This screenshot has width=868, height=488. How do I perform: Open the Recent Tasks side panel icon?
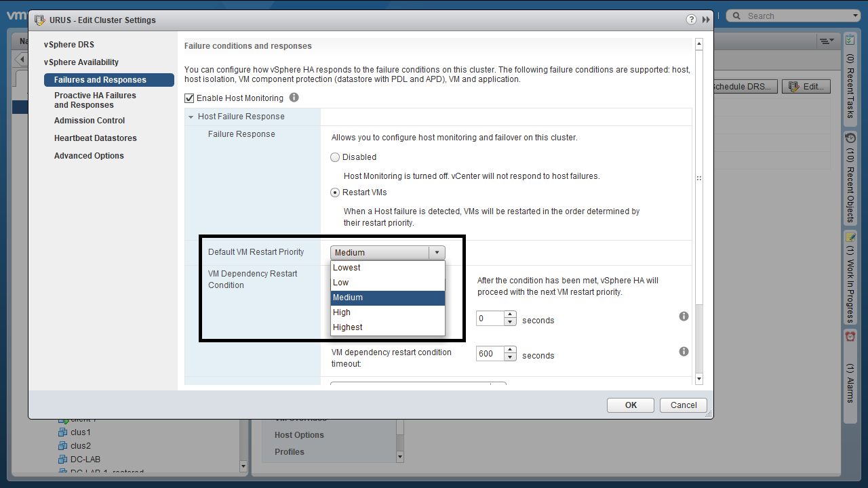[x=850, y=41]
